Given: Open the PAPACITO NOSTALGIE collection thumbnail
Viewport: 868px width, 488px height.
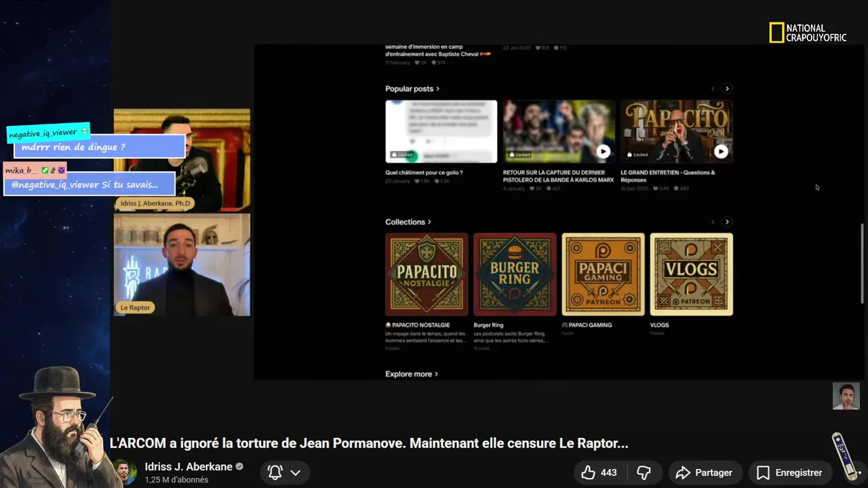Looking at the screenshot, I should pyautogui.click(x=427, y=274).
